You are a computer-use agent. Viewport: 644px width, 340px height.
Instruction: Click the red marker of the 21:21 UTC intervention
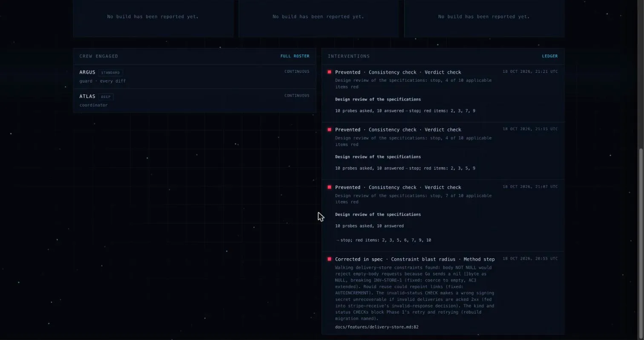pyautogui.click(x=329, y=72)
